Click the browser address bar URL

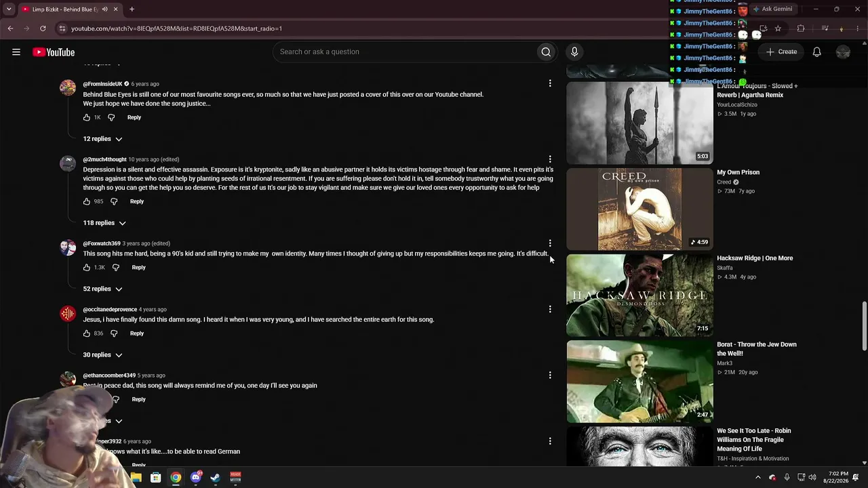point(176,28)
